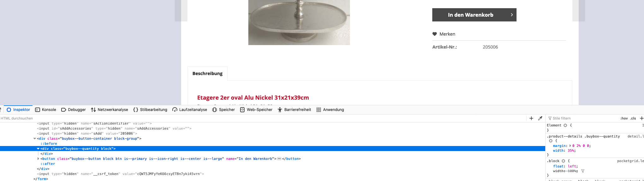Toggle the :hov pseudo-class panel
Image resolution: width=644 pixels, height=181 pixels.
coord(624,118)
